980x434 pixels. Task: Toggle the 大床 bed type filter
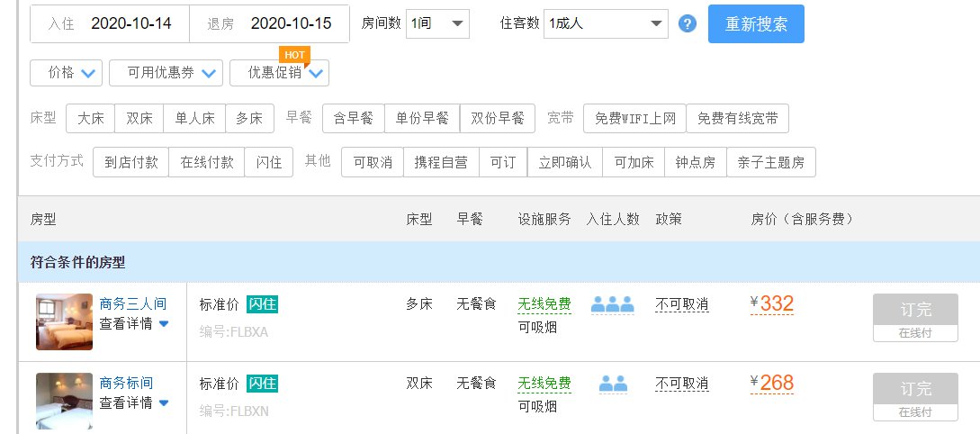coord(91,118)
